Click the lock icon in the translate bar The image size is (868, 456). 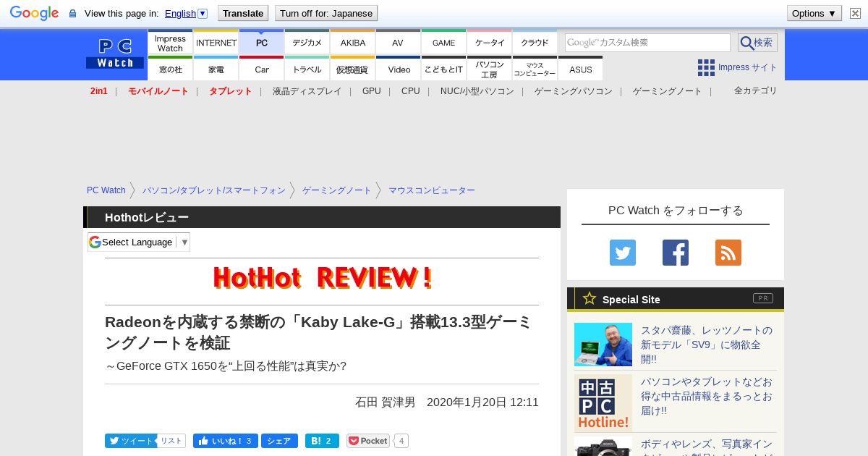tap(72, 14)
